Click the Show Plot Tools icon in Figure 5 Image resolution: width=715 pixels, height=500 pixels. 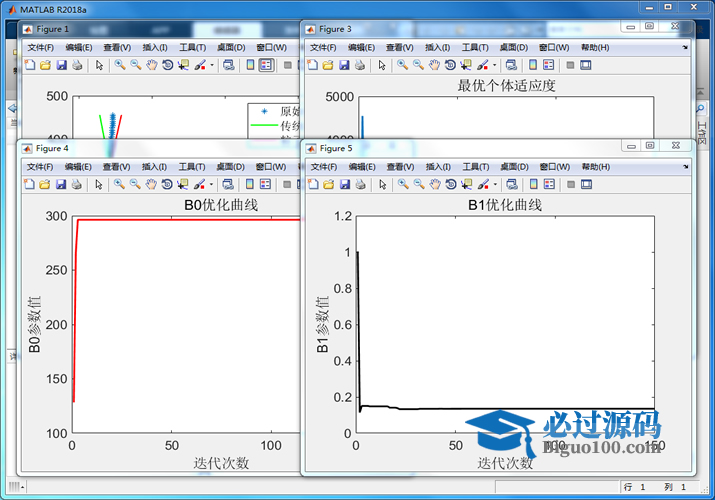(x=586, y=184)
